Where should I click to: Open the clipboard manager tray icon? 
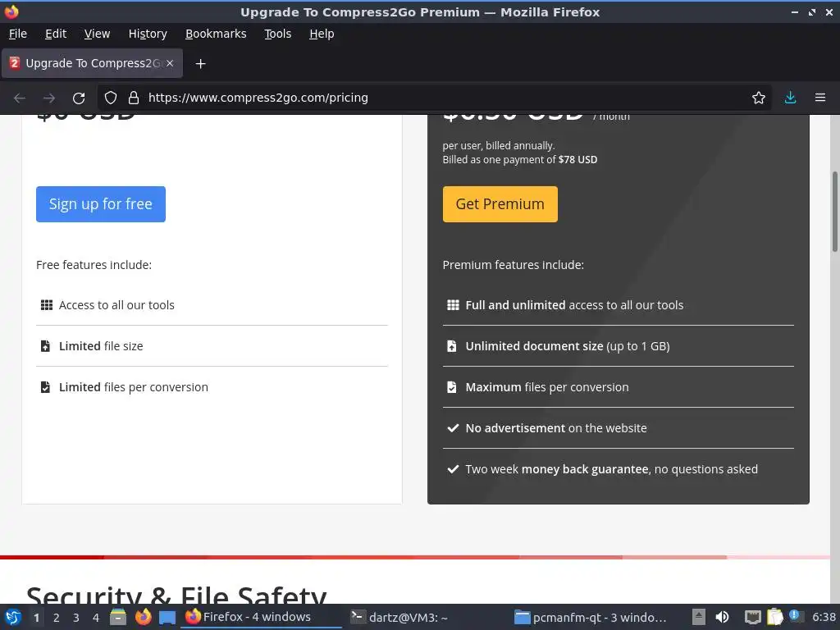[x=775, y=617]
